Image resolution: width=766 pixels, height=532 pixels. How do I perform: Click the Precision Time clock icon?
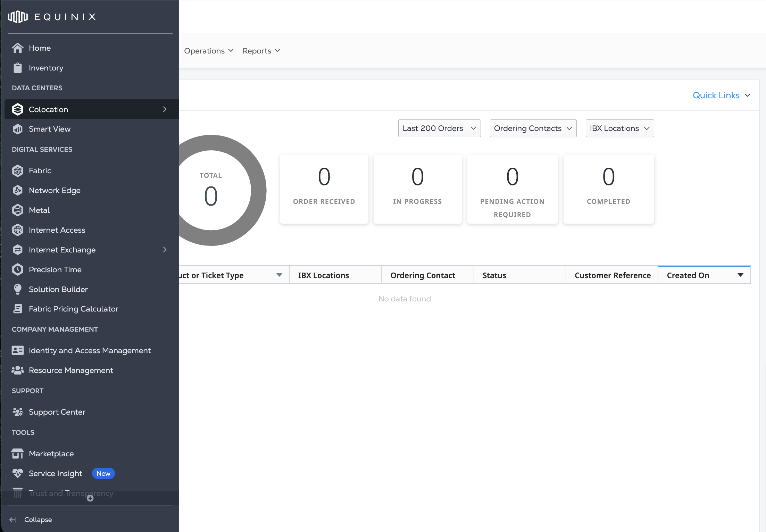18,269
